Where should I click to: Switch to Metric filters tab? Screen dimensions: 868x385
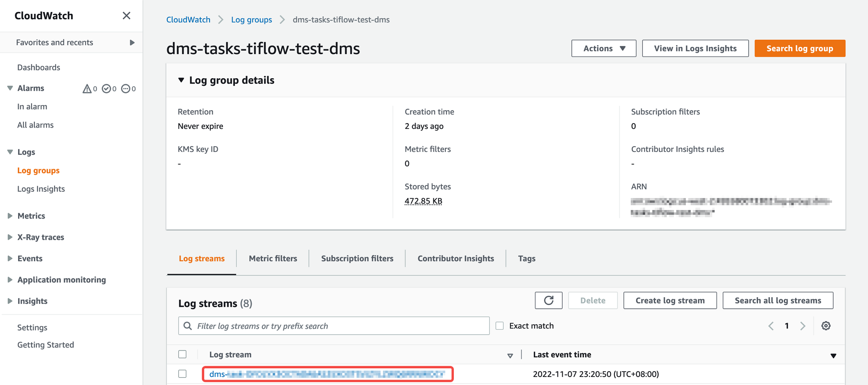pyautogui.click(x=273, y=258)
